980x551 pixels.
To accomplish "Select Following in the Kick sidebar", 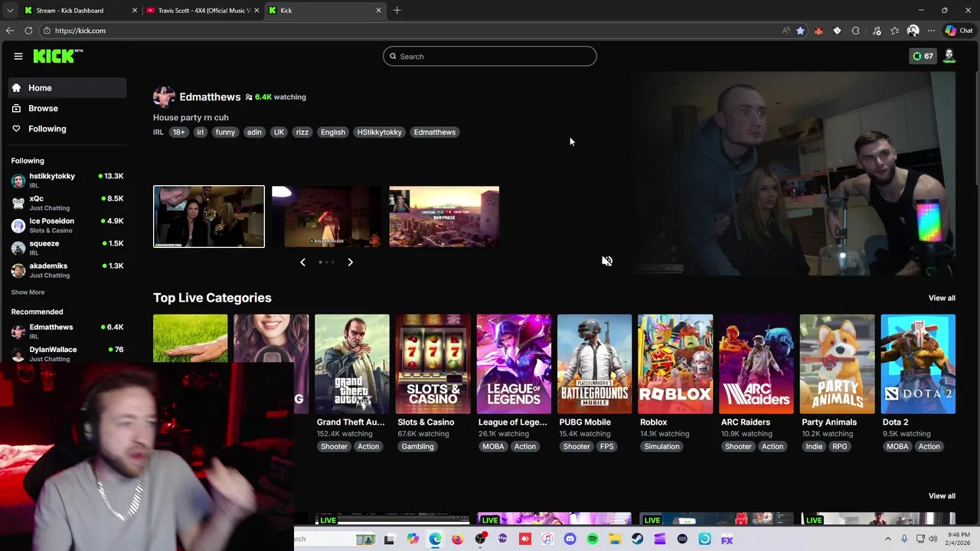I will (x=67, y=129).
